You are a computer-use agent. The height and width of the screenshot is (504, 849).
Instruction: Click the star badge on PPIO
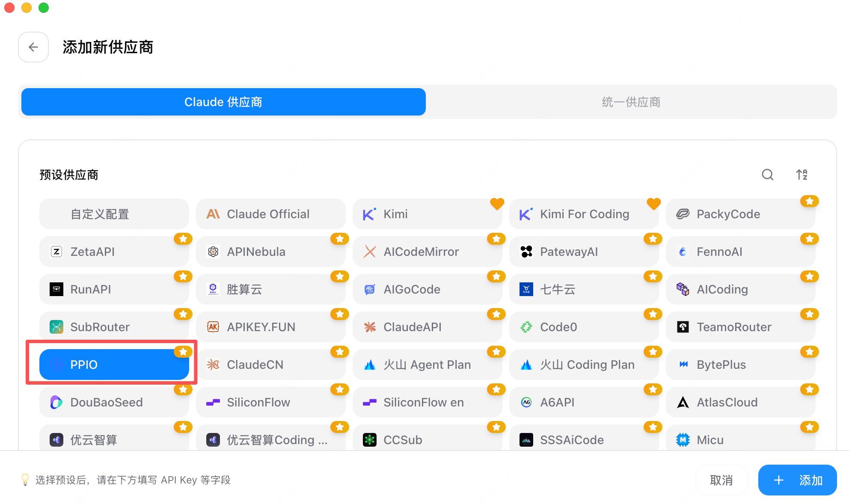(183, 352)
